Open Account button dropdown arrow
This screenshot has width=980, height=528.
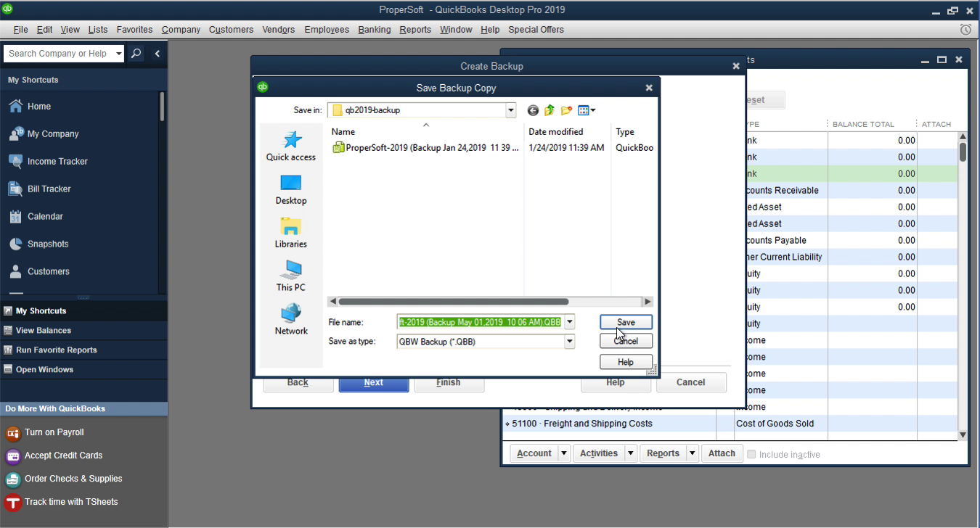coord(564,453)
